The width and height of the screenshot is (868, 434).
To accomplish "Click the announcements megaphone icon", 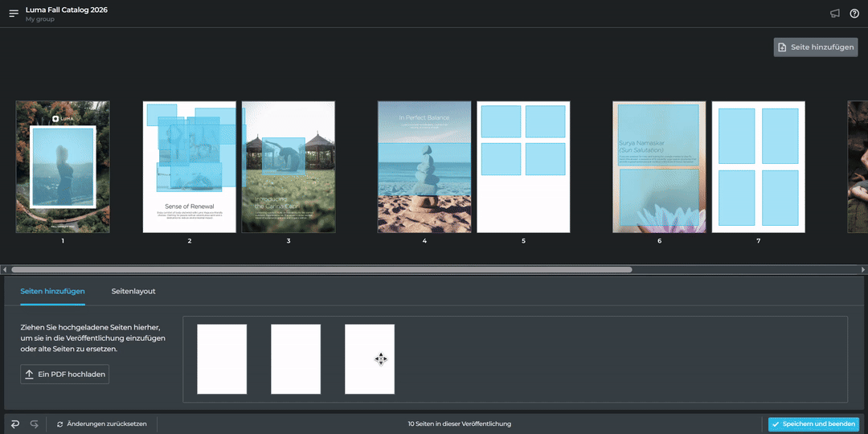I will [x=835, y=14].
